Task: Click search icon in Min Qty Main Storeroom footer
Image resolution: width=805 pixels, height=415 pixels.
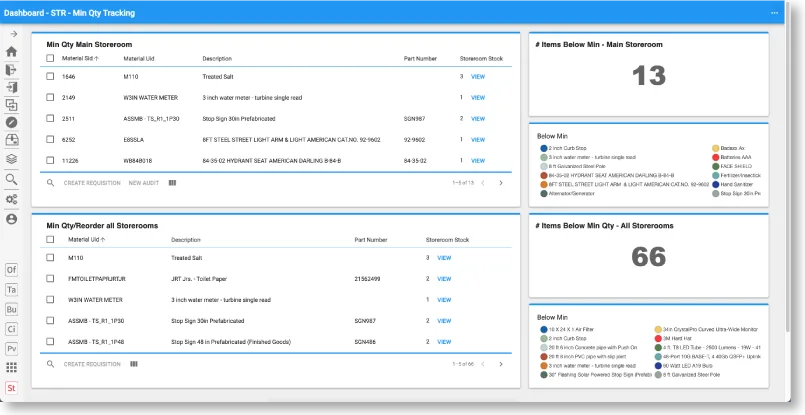Action: (50, 183)
